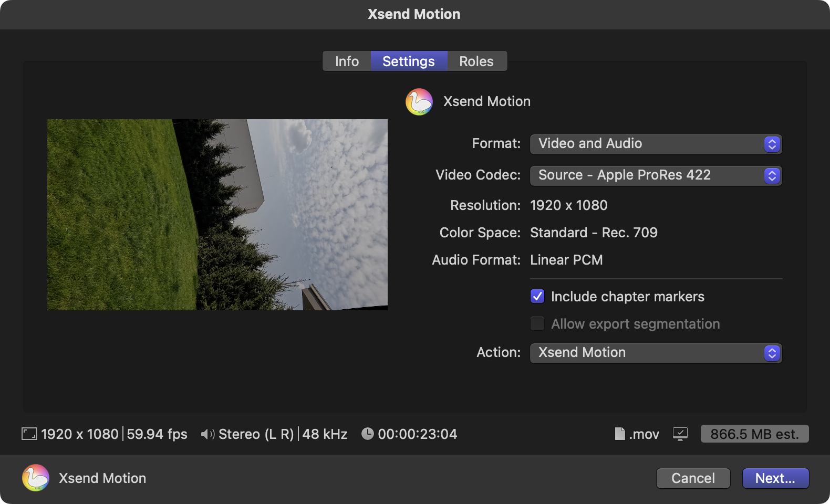This screenshot has height=504, width=830.
Task: Switch to the Info tab
Action: pyautogui.click(x=347, y=61)
